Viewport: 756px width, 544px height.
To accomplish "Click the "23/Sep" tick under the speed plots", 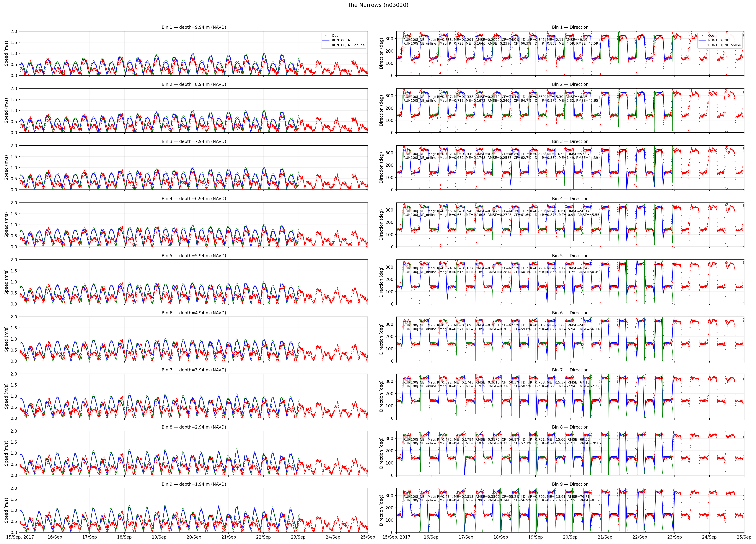I will pos(298,537).
